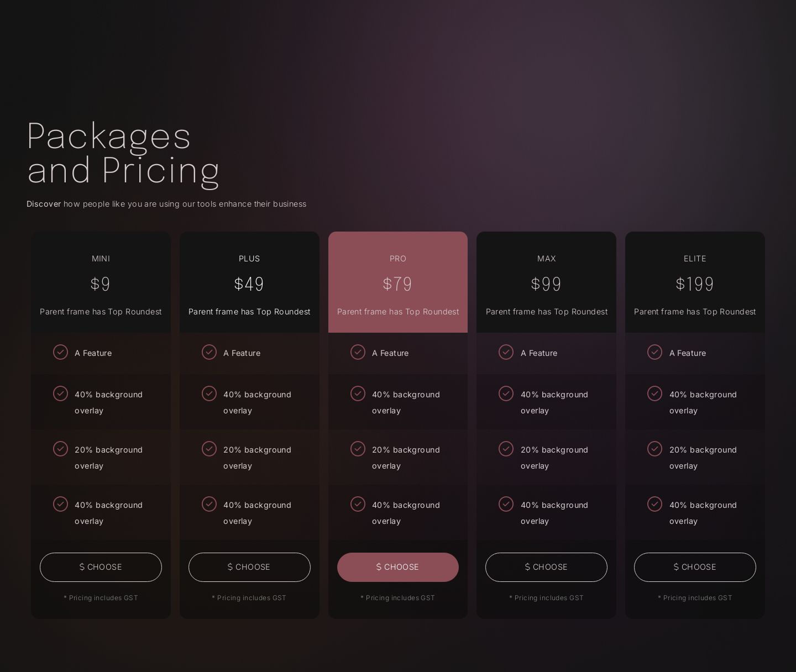Click MINI plan's 20% overlay checkmark icon
This screenshot has width=796, height=672.
click(60, 449)
